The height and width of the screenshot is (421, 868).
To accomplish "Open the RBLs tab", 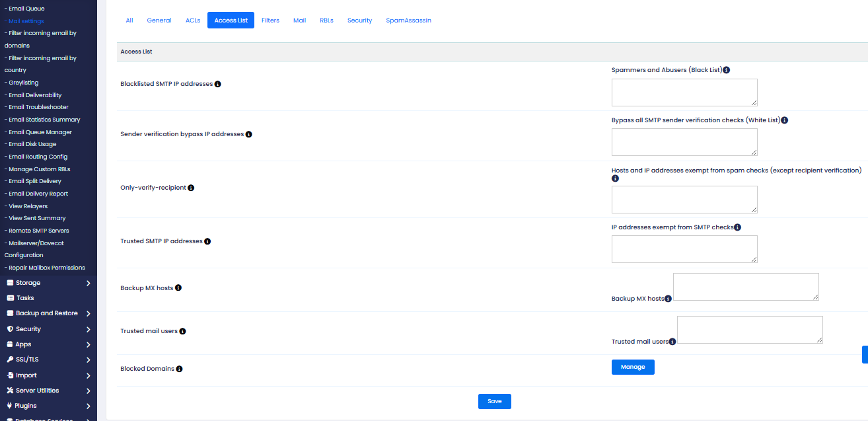I will [x=327, y=20].
